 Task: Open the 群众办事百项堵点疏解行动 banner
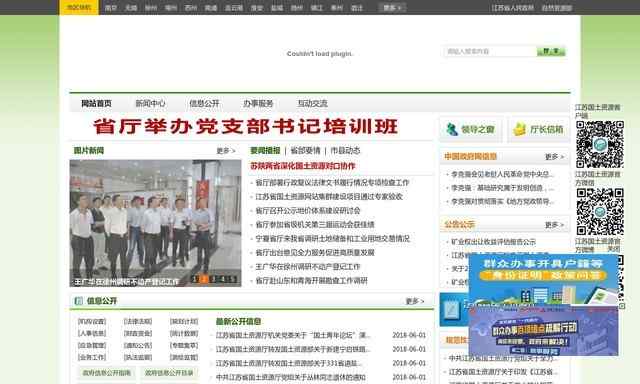543,331
